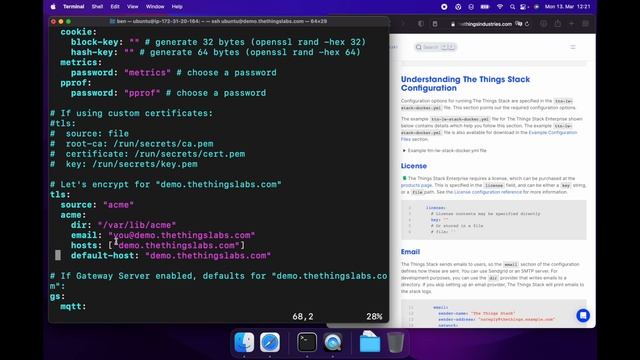
Task: Click the battery status icon
Action: [485, 7]
